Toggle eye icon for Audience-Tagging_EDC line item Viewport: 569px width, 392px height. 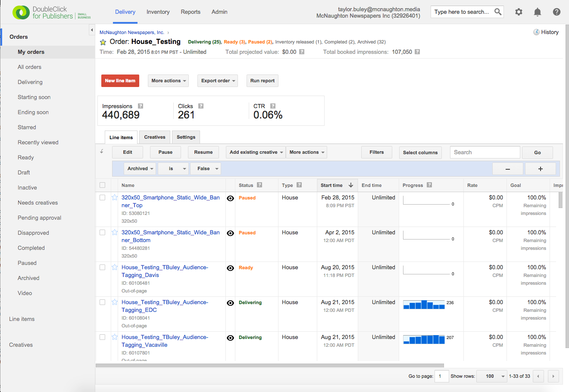coord(231,303)
